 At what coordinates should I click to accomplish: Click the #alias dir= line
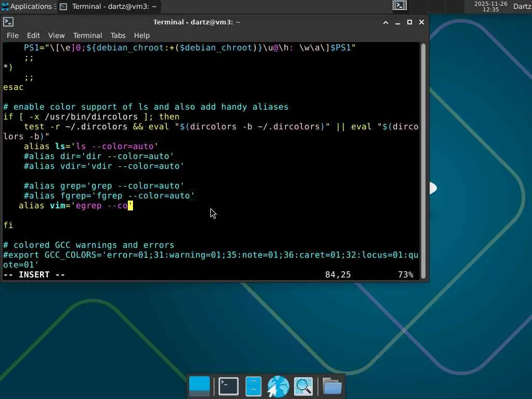[x=99, y=156]
